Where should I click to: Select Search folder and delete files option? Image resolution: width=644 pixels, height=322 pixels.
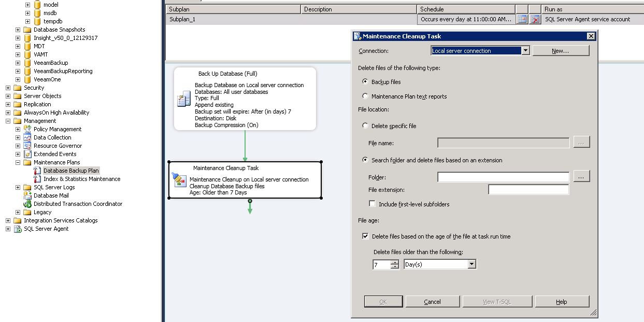[x=365, y=160]
